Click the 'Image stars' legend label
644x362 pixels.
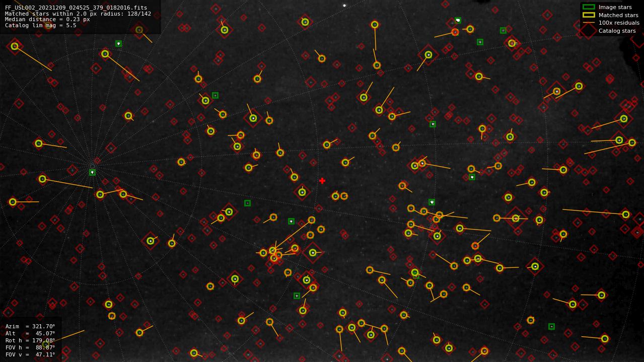[615, 7]
